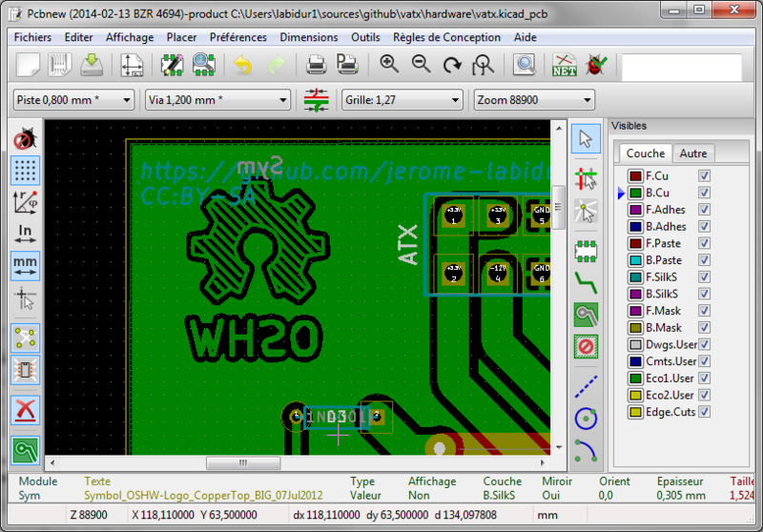
Task: Toggle ratsnest display icon
Action: [26, 338]
